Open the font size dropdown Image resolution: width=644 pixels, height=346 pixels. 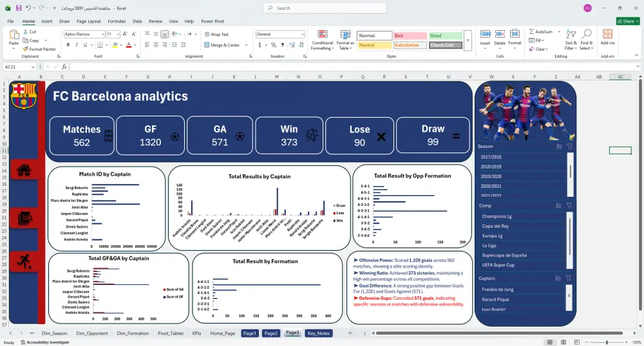[x=118, y=35]
